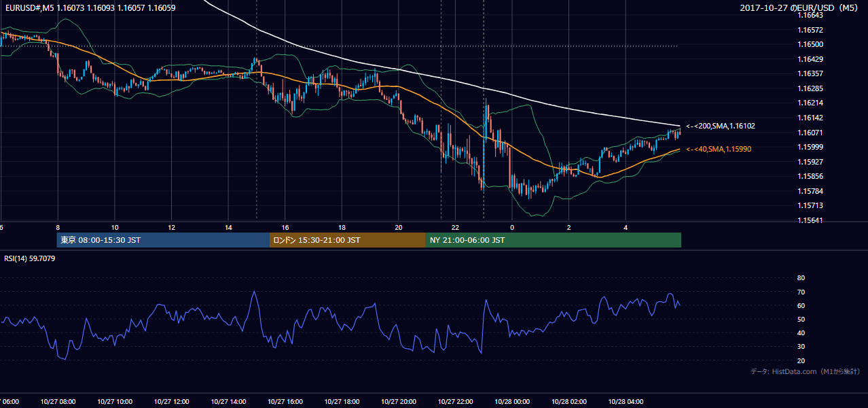Click price axis label 1.16572
The width and height of the screenshot is (868, 408).
coord(811,30)
